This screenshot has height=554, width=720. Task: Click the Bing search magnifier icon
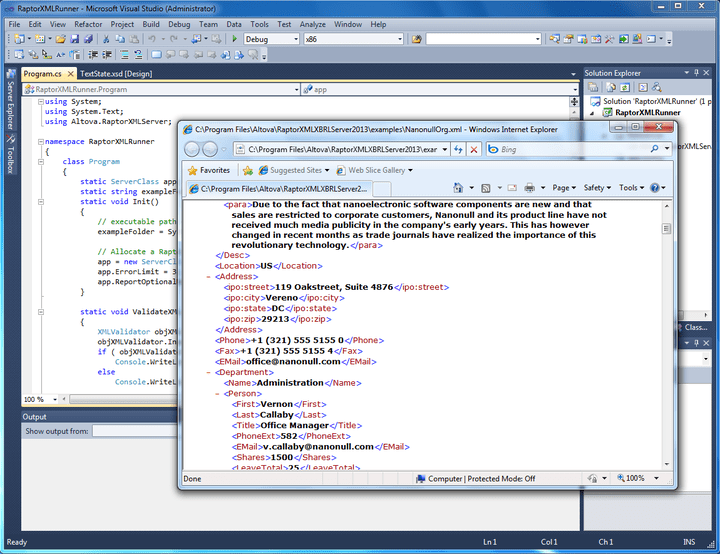point(654,149)
